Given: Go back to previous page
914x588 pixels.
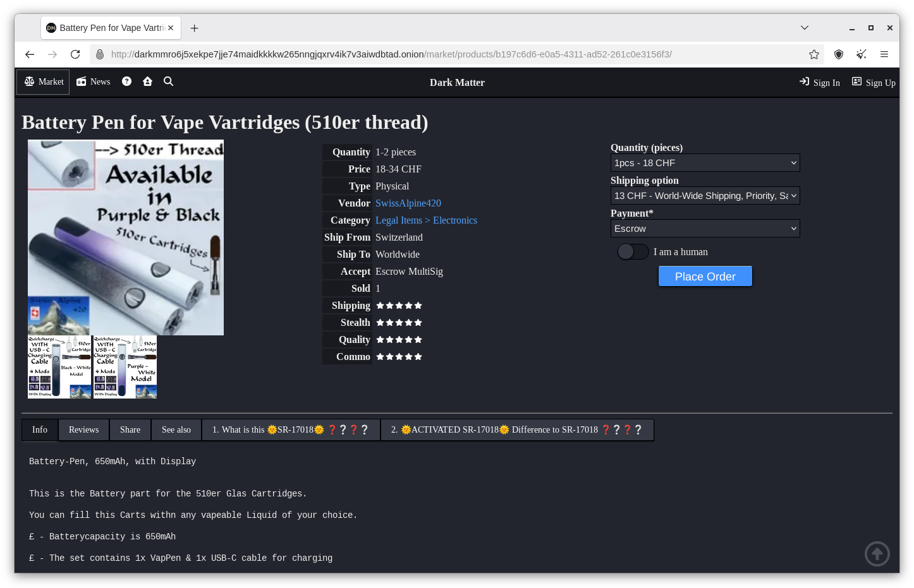Looking at the screenshot, I should pos(30,54).
